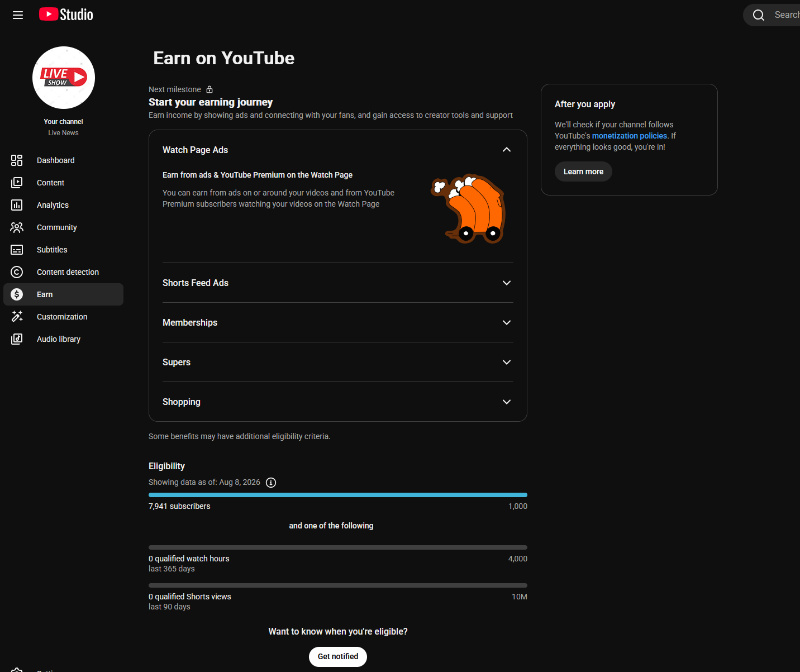
Task: Open the hamburger navigation menu
Action: pyautogui.click(x=18, y=15)
